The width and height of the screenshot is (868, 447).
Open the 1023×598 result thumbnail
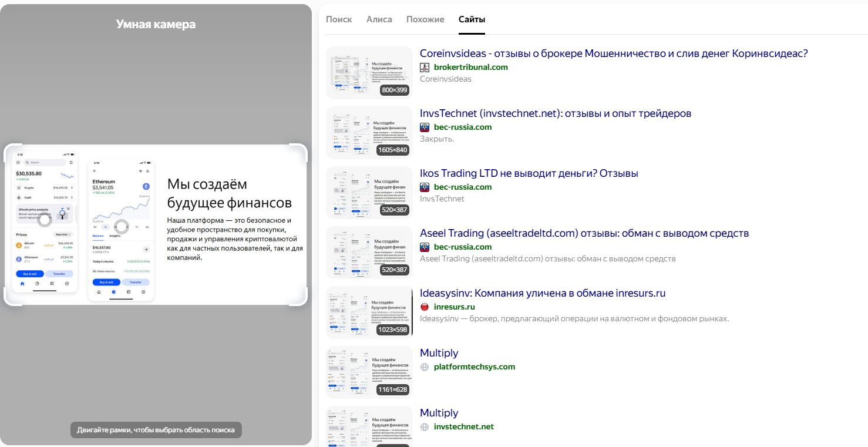point(369,312)
